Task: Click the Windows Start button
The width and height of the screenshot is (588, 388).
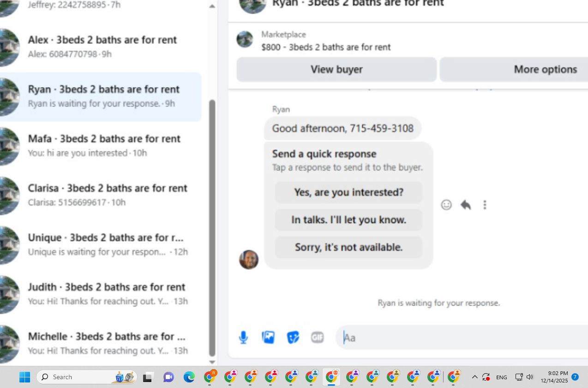Action: pyautogui.click(x=24, y=377)
